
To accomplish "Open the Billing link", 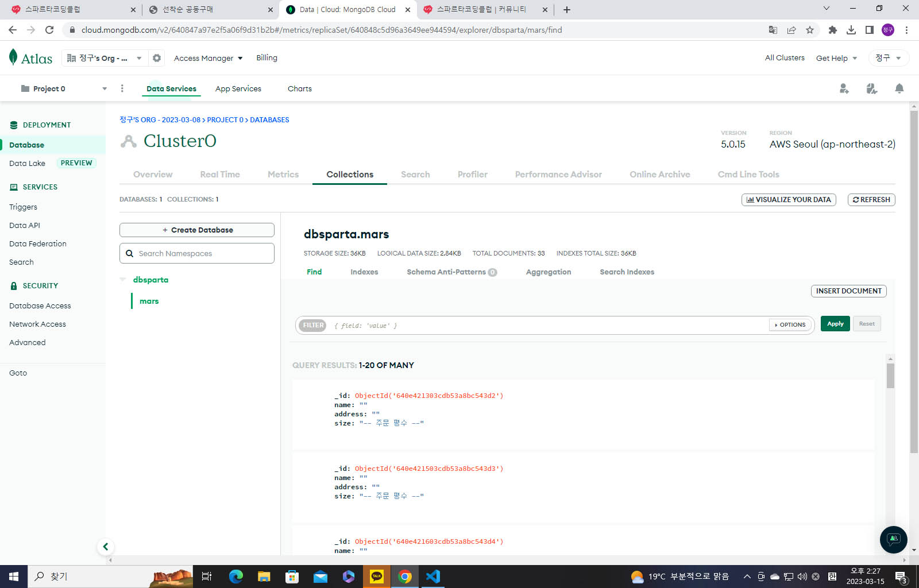I will click(267, 57).
